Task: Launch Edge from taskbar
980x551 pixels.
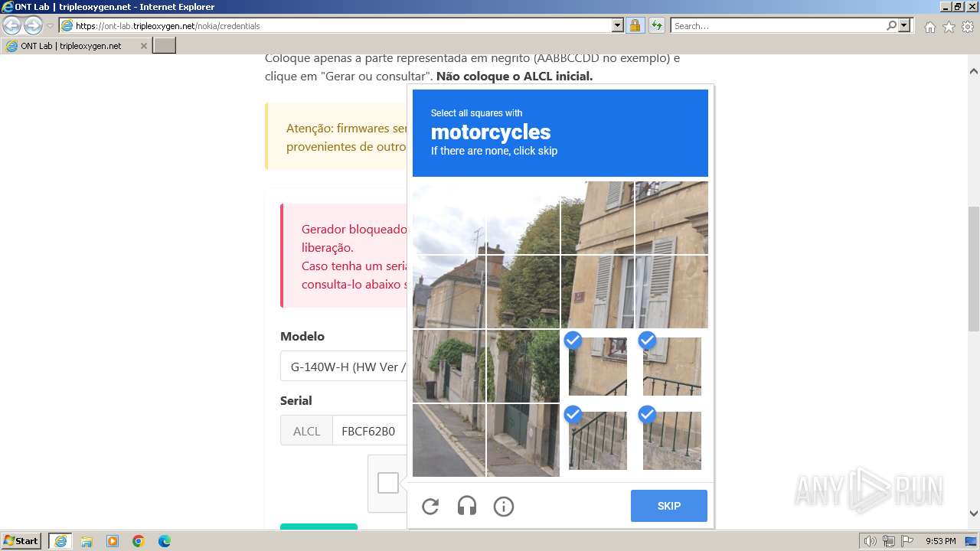Action: click(165, 541)
